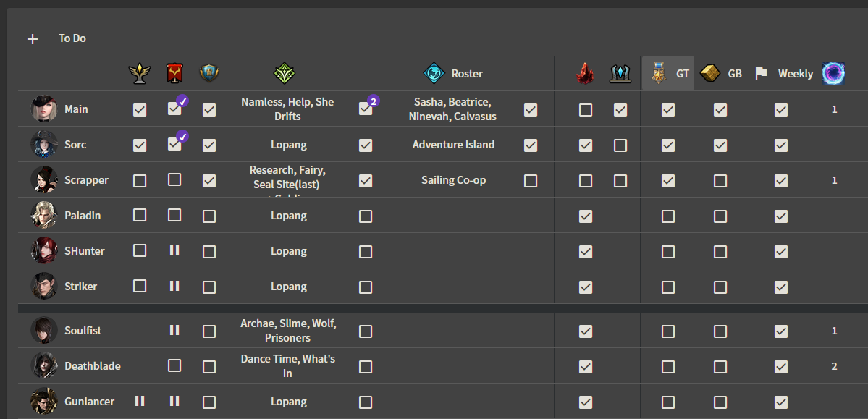This screenshot has width=868, height=419.
Task: Click the teal Roster diamond icon
Action: tap(434, 73)
